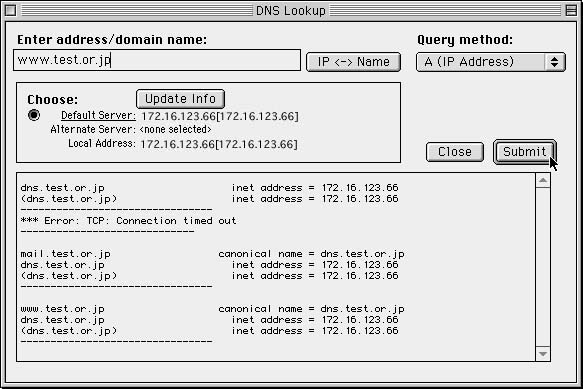Click the window close box in title bar
This screenshot has width=583, height=389.
click(10, 10)
